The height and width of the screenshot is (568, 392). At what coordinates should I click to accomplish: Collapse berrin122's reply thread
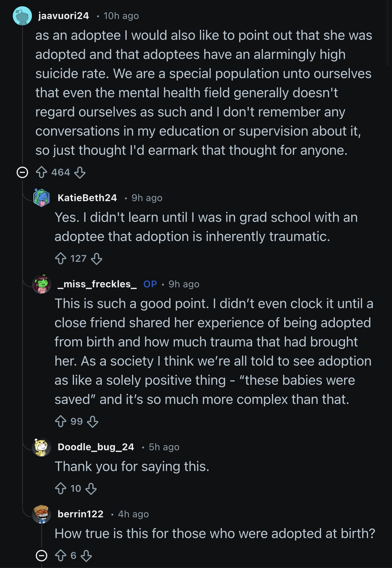point(42,555)
